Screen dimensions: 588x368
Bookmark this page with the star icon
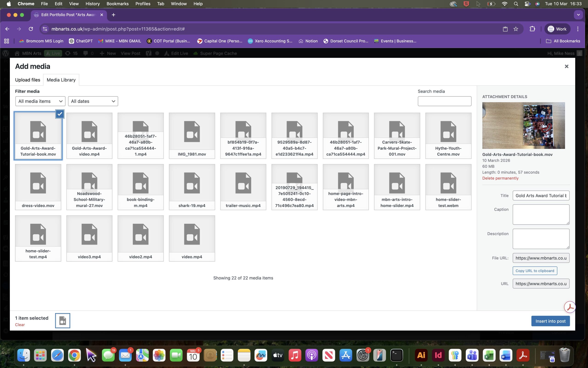point(516,29)
